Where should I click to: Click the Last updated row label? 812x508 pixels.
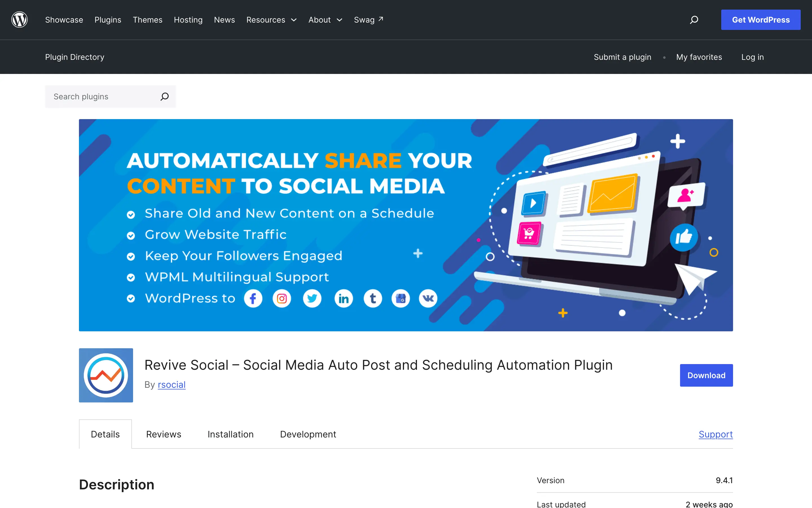point(561,504)
